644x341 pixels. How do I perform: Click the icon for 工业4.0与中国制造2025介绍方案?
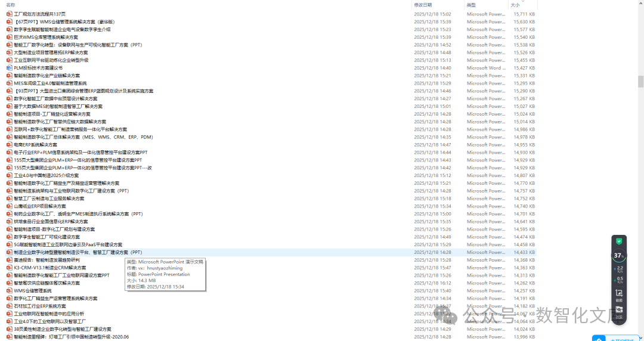click(x=10, y=175)
